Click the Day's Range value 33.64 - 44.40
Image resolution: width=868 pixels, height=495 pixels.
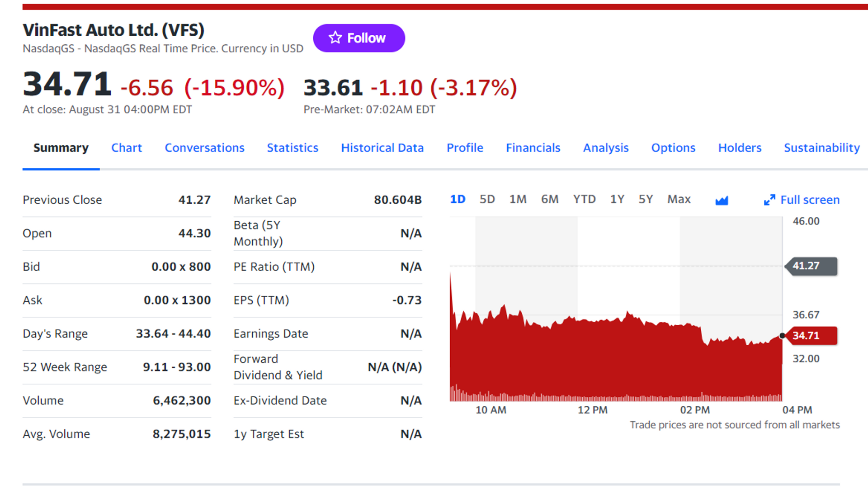point(173,333)
